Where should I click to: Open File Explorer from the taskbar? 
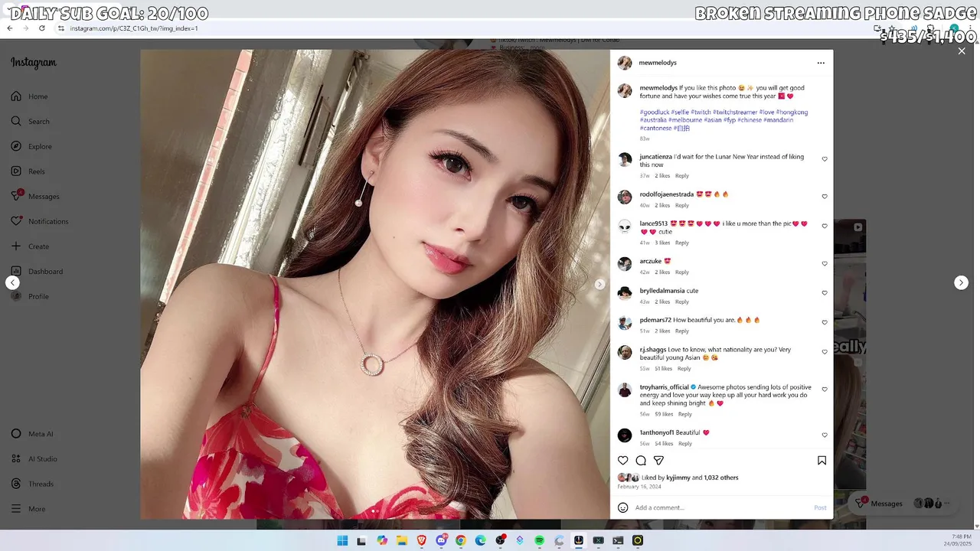pos(401,540)
